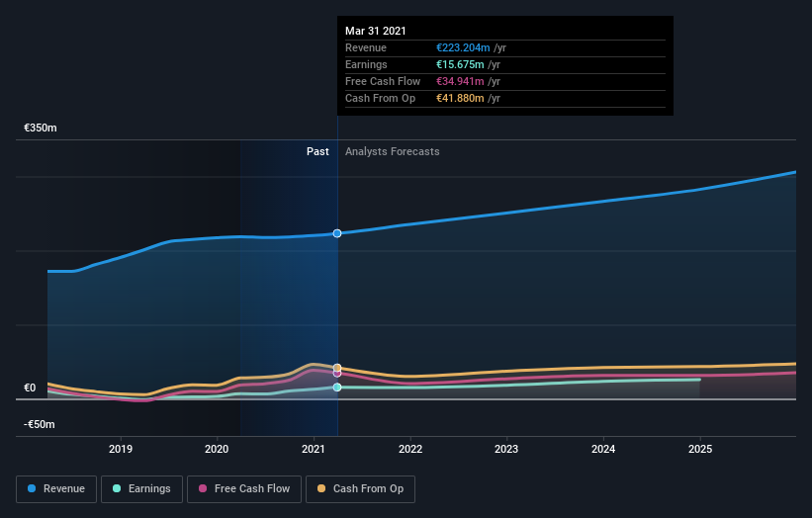Toggle the Free Cash Flow legend button
The width and height of the screenshot is (812, 518).
[244, 489]
